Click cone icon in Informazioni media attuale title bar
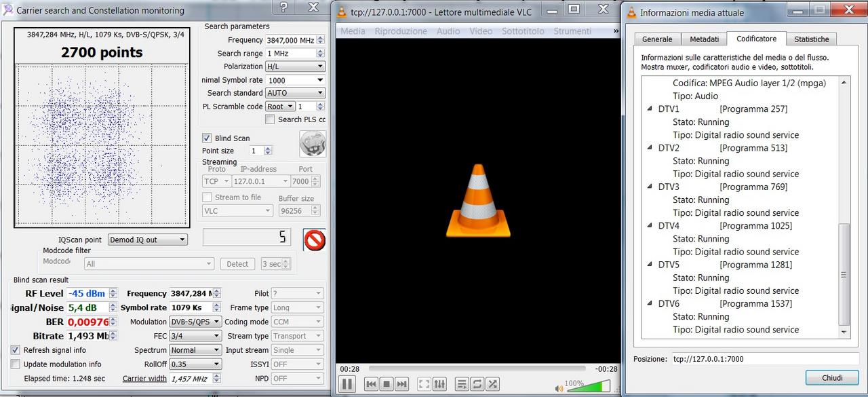 [x=632, y=12]
